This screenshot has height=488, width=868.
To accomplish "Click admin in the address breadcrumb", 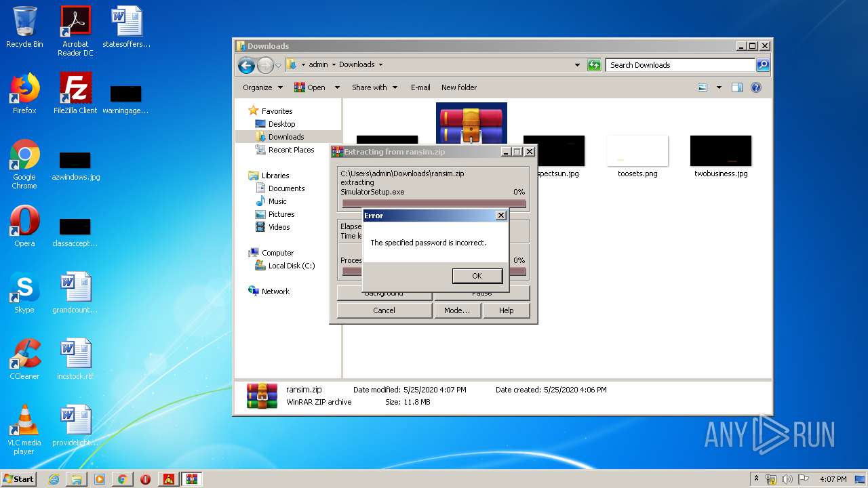I will point(318,65).
